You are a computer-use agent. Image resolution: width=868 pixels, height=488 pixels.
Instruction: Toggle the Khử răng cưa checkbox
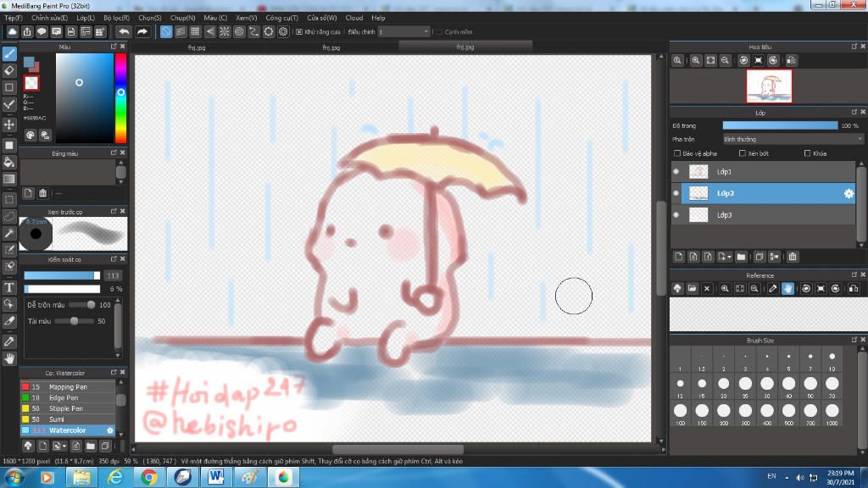coord(299,32)
